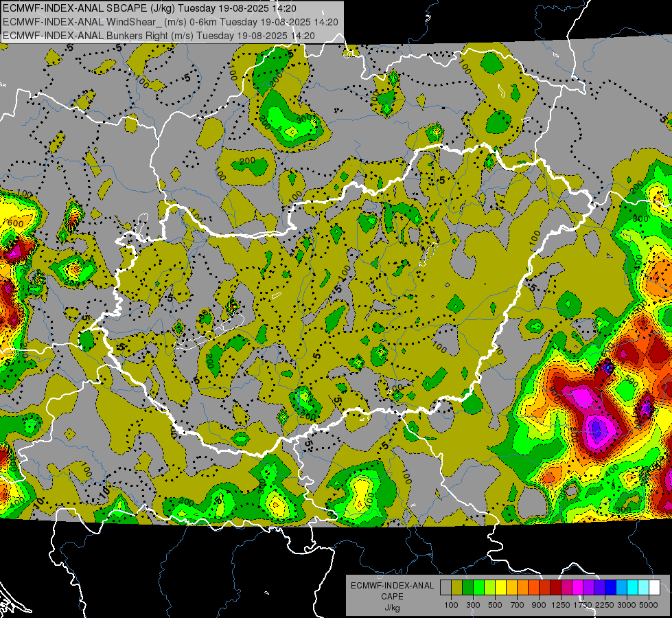This screenshot has width=672, height=618.
Task: Click the legend label 300
Action: pyautogui.click(x=473, y=605)
